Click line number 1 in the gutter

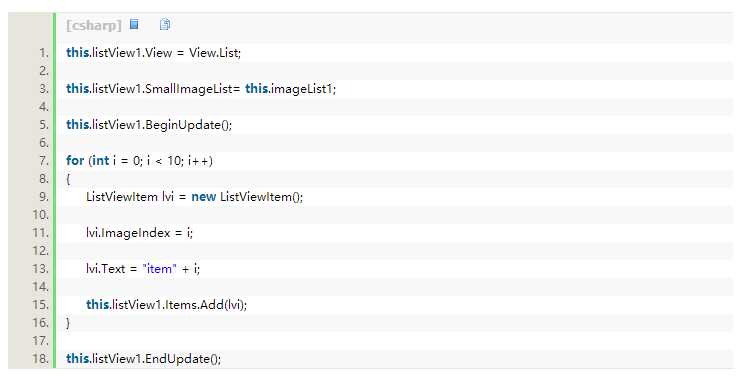(x=44, y=53)
